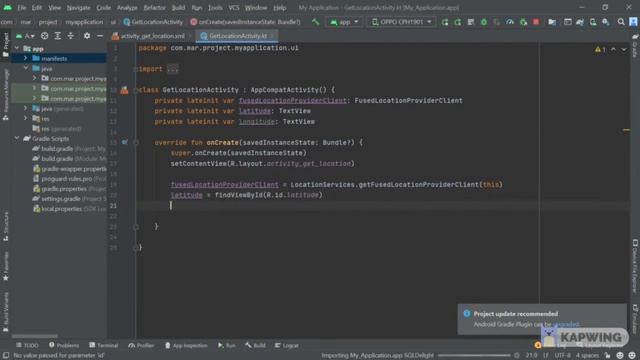Viewport: 640px width, 360px height.
Task: Toggle the Structure side tab
Action: 6,226
